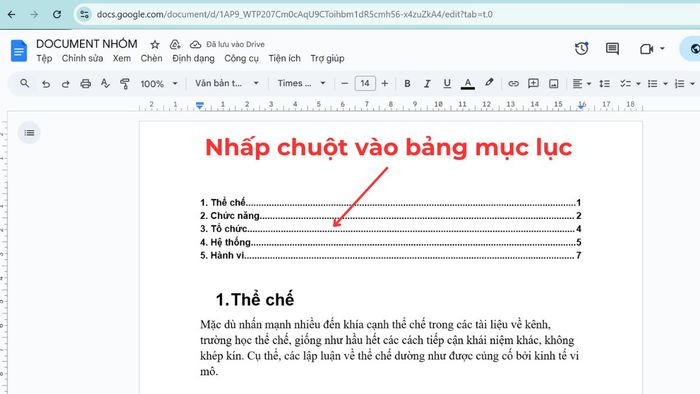
Task: Open the Times font dropdown
Action: click(x=301, y=83)
